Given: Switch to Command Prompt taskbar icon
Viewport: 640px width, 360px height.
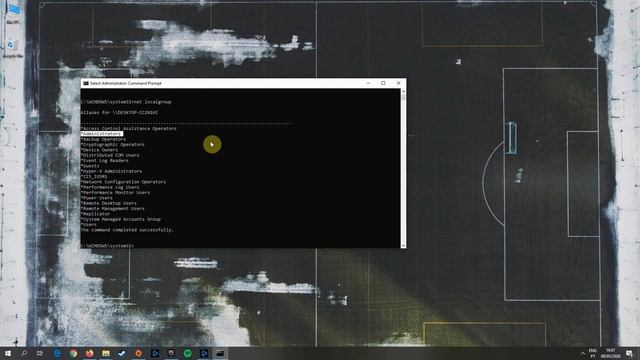Looking at the screenshot, I should [220, 353].
